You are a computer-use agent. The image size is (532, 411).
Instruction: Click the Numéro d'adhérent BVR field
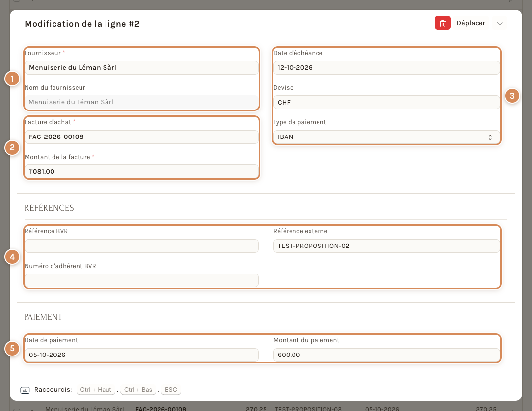click(x=141, y=280)
